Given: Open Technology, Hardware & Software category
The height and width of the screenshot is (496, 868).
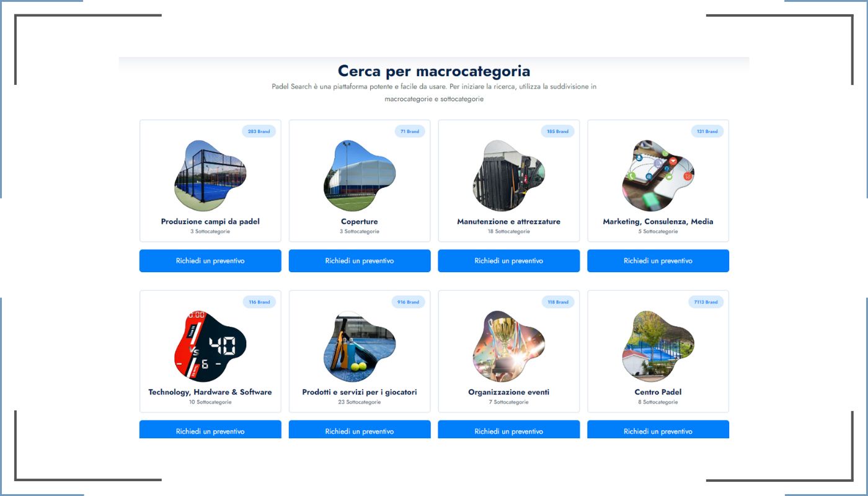Looking at the screenshot, I should [210, 392].
